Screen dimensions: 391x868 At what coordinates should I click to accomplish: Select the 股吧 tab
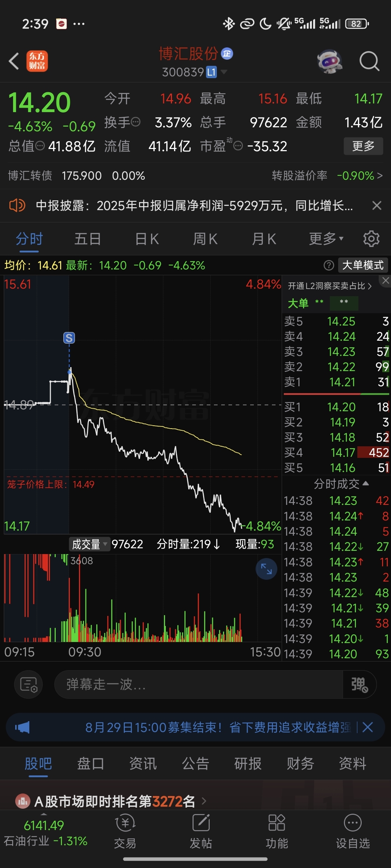(38, 764)
